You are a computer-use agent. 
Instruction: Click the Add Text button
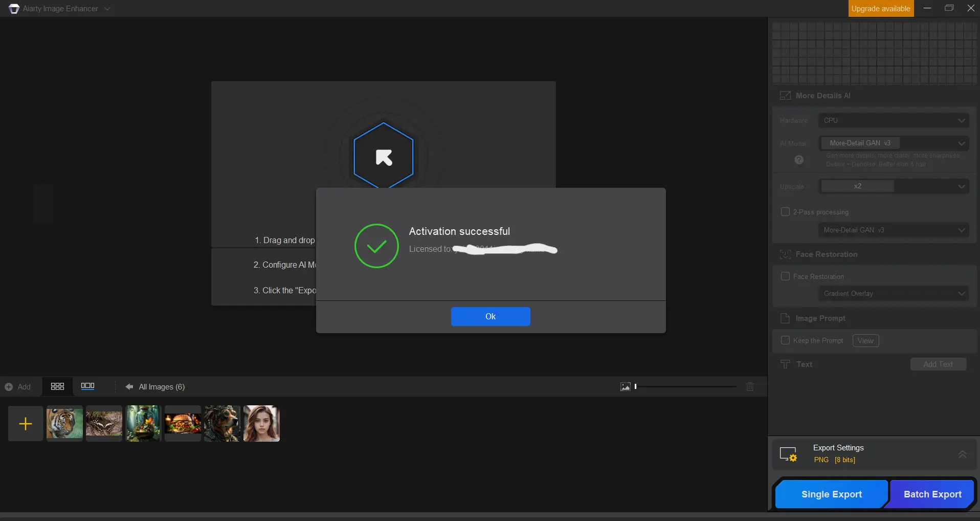[938, 364]
